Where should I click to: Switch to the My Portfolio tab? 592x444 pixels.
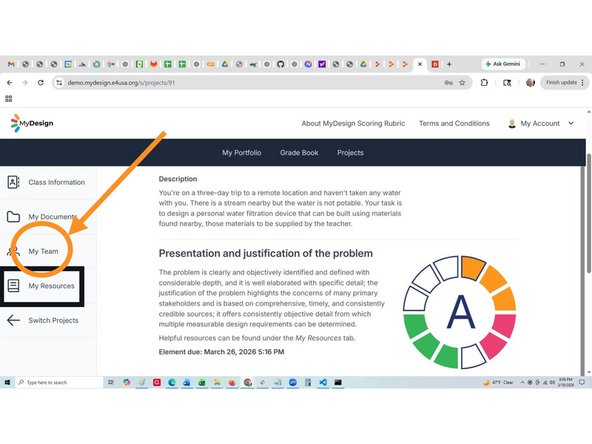(x=242, y=153)
